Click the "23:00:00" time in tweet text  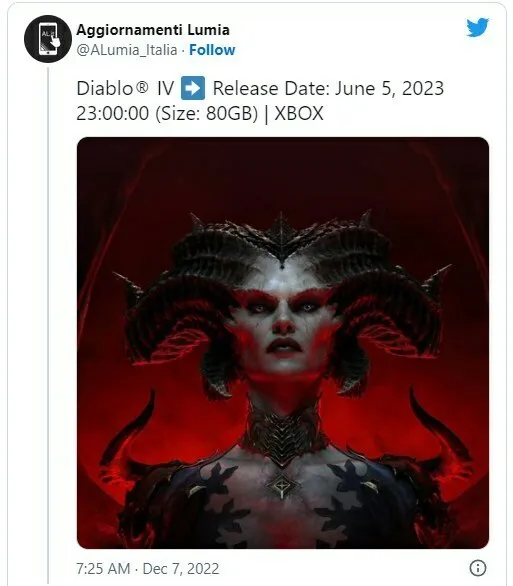coord(112,114)
